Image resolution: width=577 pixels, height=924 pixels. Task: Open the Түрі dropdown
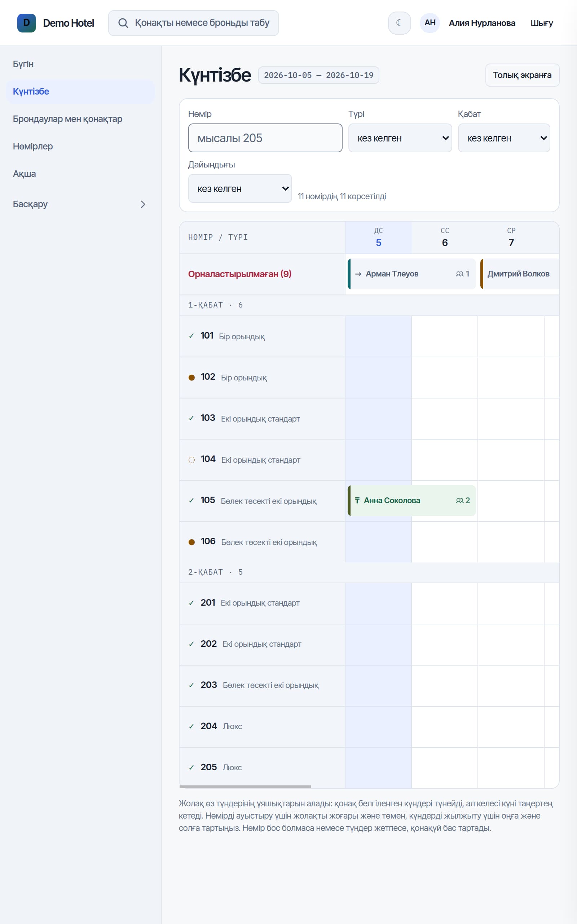click(400, 138)
